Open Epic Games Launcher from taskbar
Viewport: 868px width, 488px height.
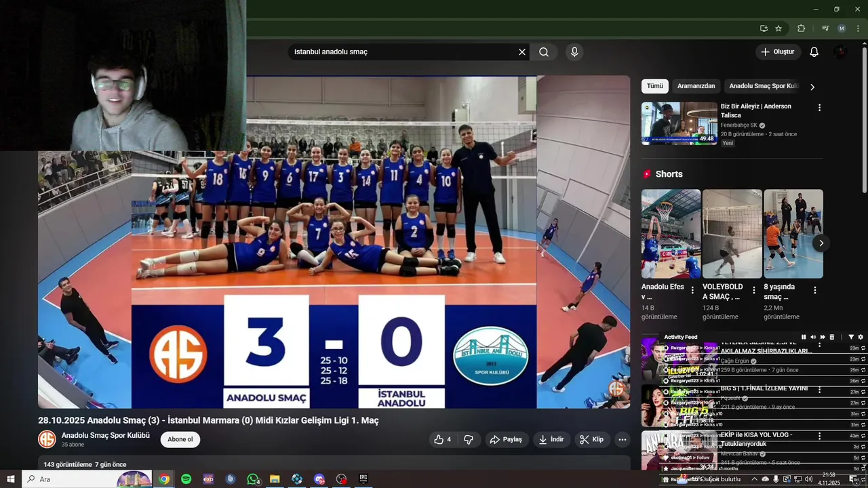coord(363,479)
